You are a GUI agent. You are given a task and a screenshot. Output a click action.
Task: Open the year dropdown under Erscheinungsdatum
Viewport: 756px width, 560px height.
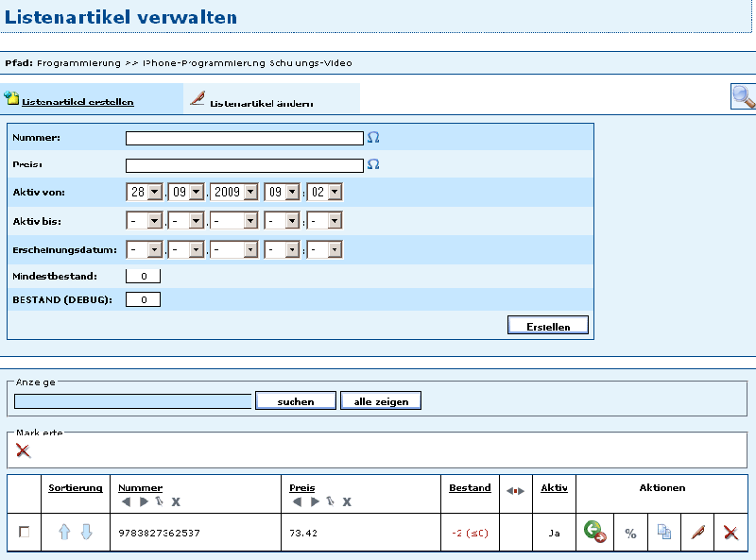233,249
